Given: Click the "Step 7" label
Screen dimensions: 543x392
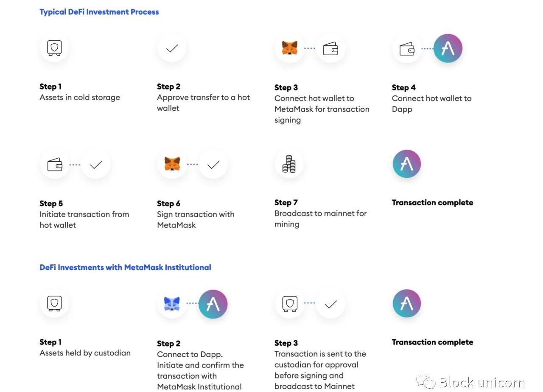Looking at the screenshot, I should [286, 202].
